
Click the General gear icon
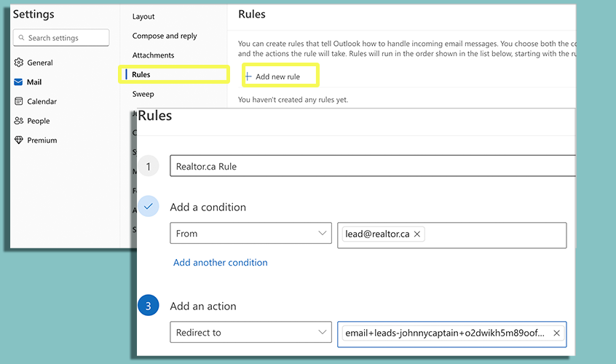(19, 63)
